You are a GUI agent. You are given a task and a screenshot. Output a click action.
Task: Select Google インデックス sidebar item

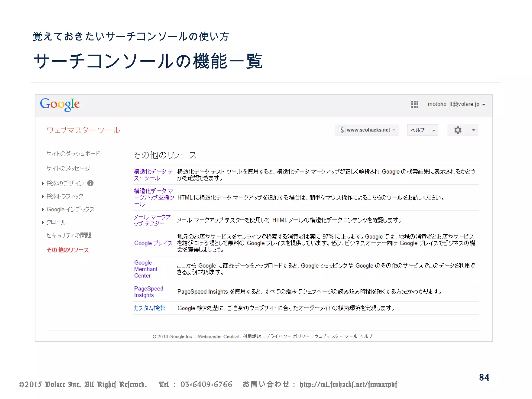70,209
